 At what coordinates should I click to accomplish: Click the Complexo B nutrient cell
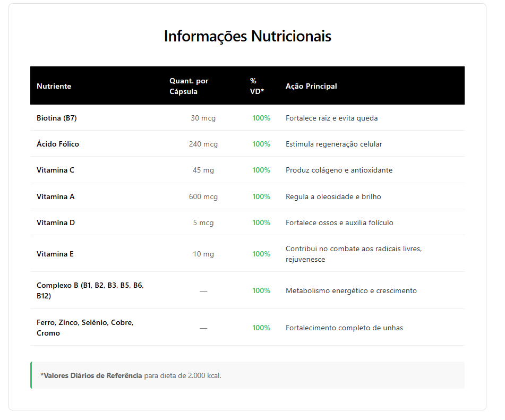click(90, 290)
